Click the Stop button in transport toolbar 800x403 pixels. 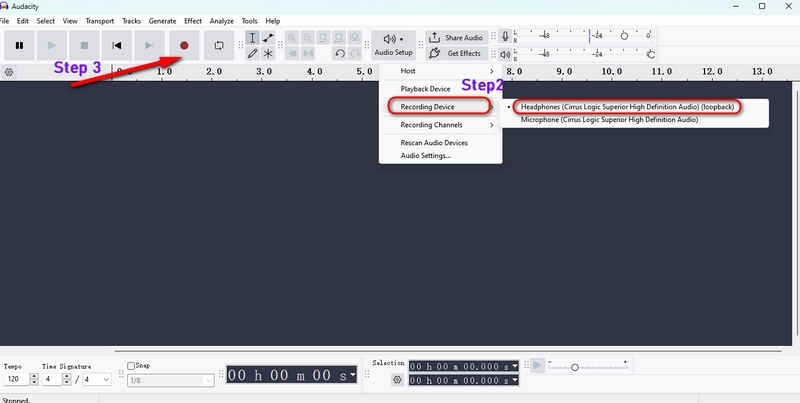[84, 45]
